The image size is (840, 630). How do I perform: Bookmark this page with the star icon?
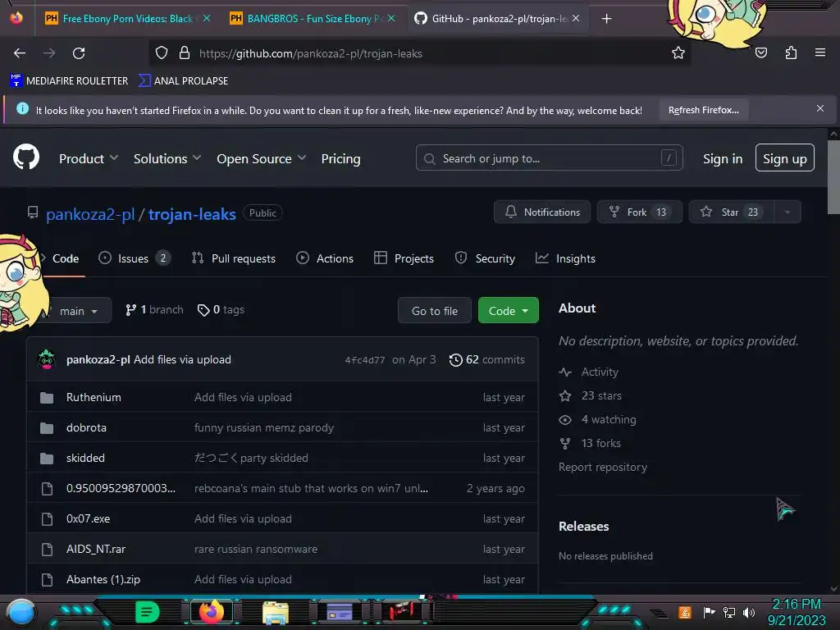[x=678, y=52]
